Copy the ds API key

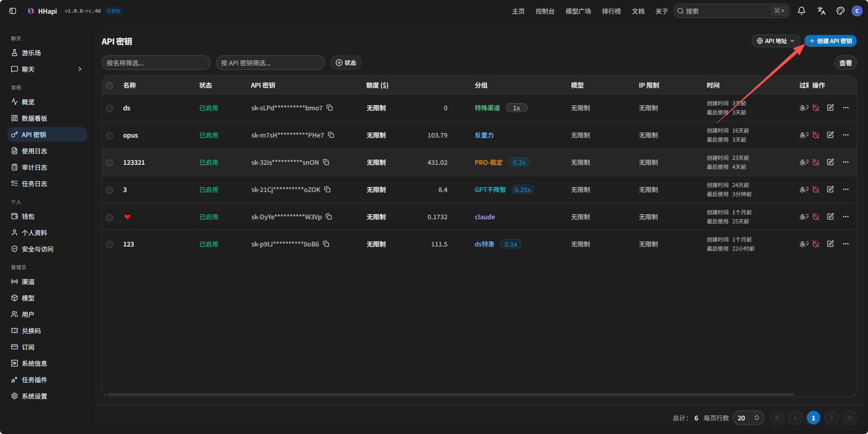pyautogui.click(x=330, y=108)
